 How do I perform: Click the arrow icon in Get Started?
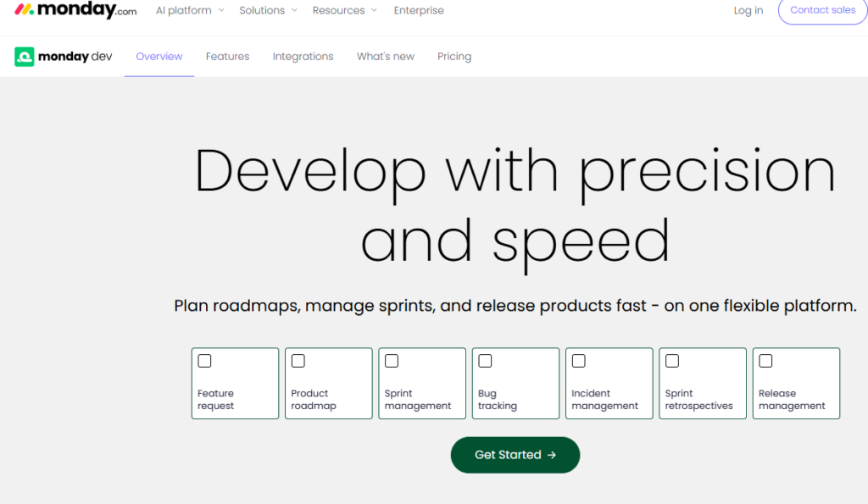point(551,455)
